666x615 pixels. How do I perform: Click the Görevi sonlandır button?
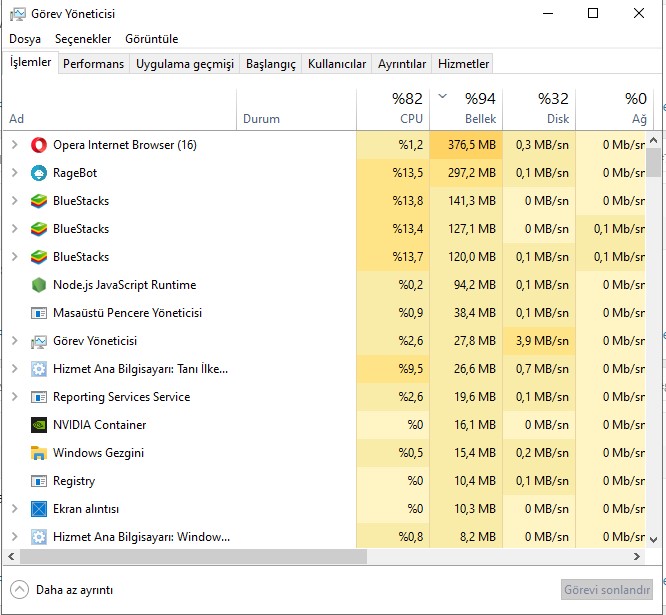607,590
